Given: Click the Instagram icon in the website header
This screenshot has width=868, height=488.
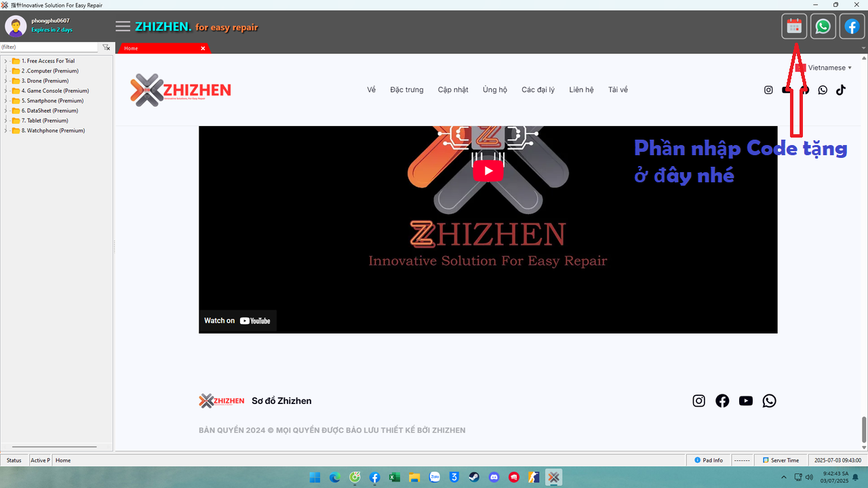Looking at the screenshot, I should click(x=768, y=89).
